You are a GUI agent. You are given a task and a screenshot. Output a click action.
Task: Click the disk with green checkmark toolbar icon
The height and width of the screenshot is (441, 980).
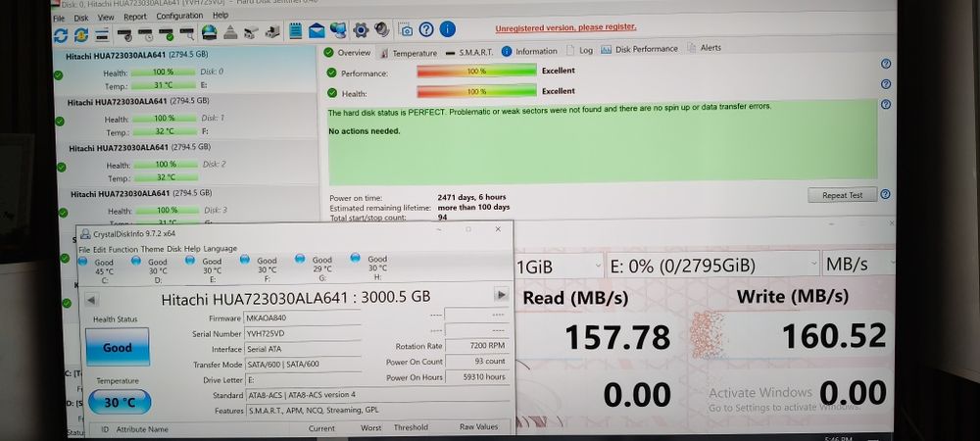tap(166, 33)
